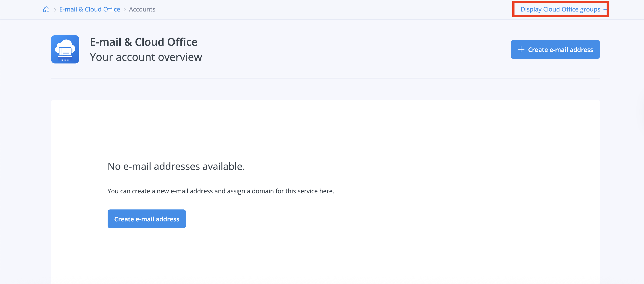
Task: Click the Your account overview subtitle
Action: [146, 57]
